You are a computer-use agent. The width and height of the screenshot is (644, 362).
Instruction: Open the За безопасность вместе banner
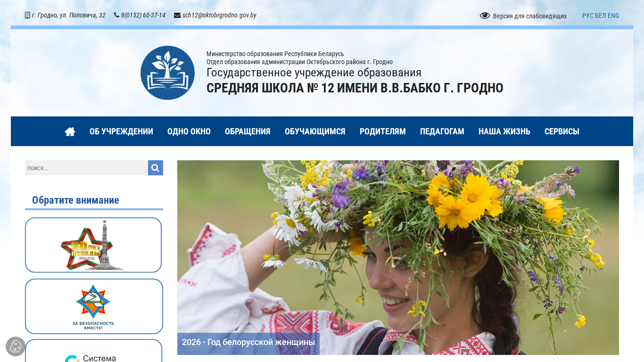pos(94,306)
